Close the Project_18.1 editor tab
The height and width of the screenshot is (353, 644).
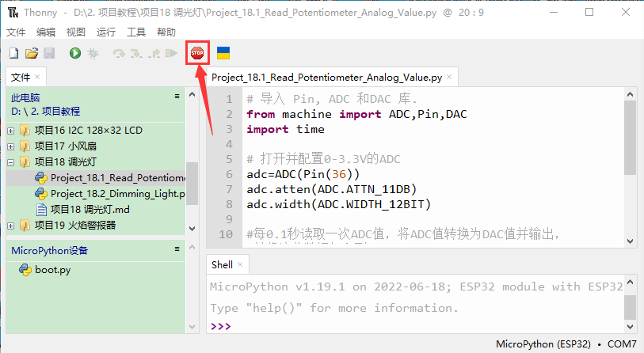pos(450,77)
